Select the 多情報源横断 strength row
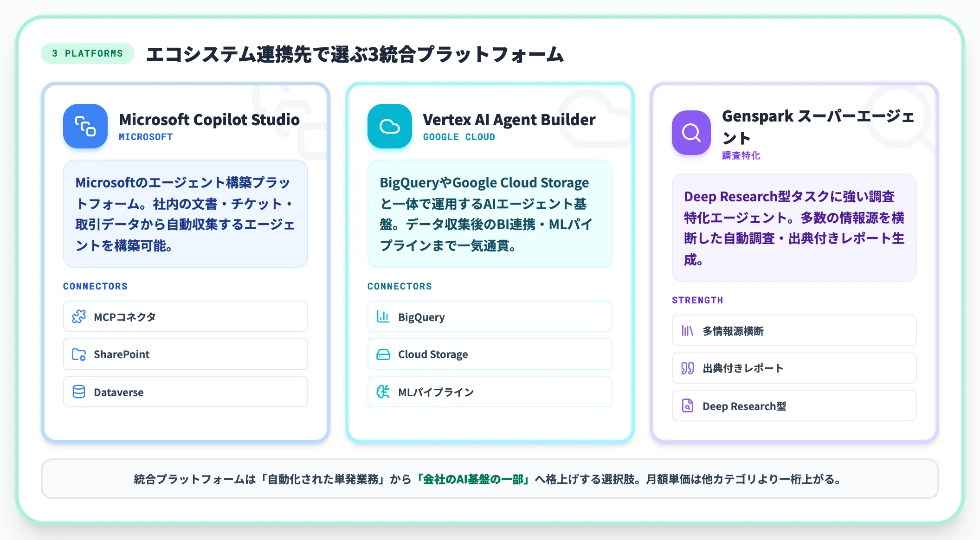Viewport: 980px width, 540px height. pyautogui.click(x=794, y=331)
